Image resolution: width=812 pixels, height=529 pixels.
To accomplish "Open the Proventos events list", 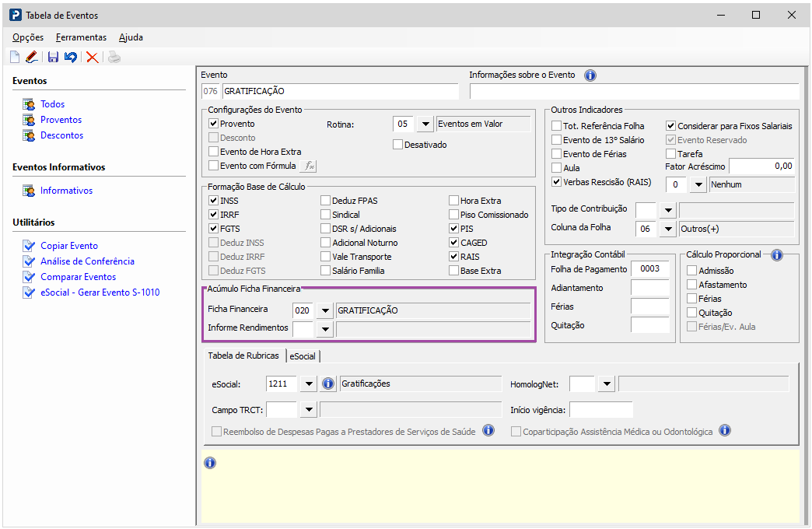I will [x=61, y=120].
